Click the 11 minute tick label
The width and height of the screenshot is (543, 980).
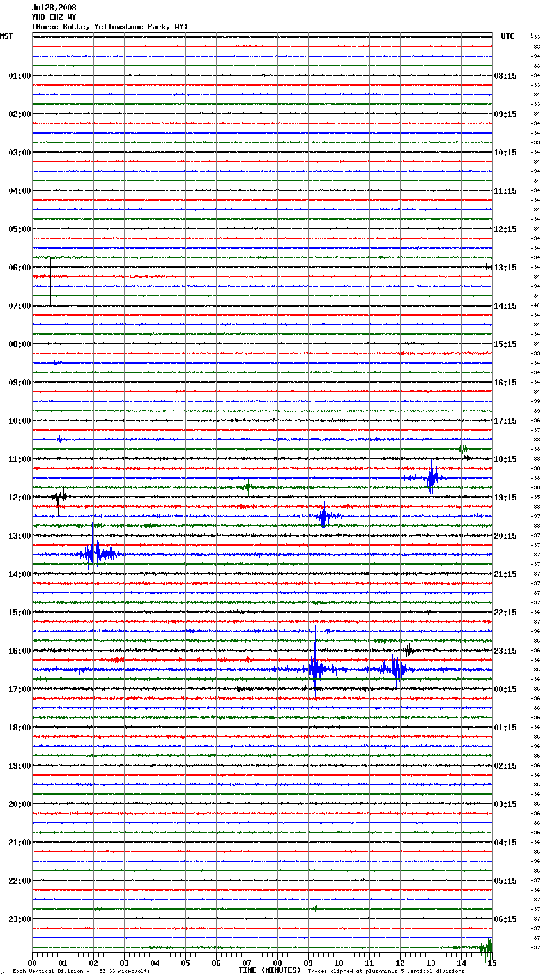click(x=369, y=963)
